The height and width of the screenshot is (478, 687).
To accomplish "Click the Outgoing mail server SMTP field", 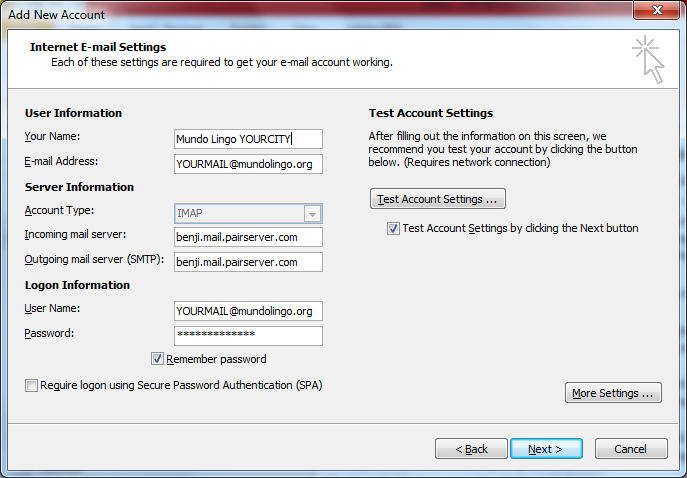I will 248,262.
